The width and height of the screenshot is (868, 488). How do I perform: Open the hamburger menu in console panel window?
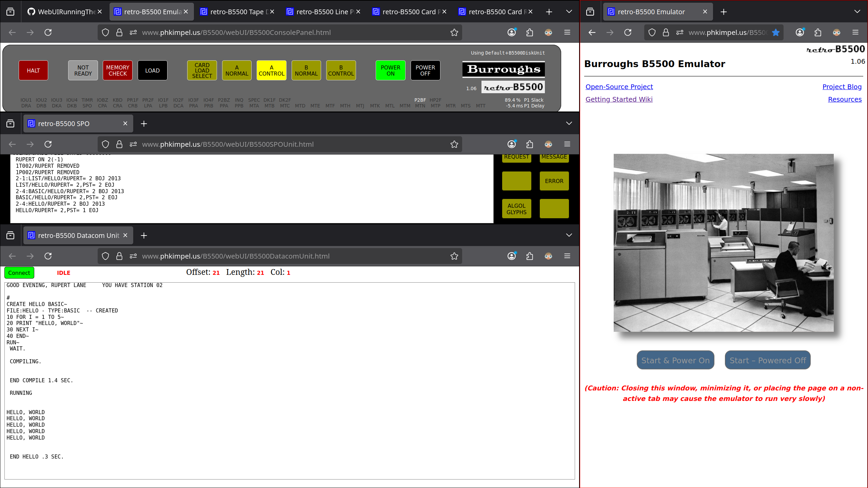tap(567, 32)
